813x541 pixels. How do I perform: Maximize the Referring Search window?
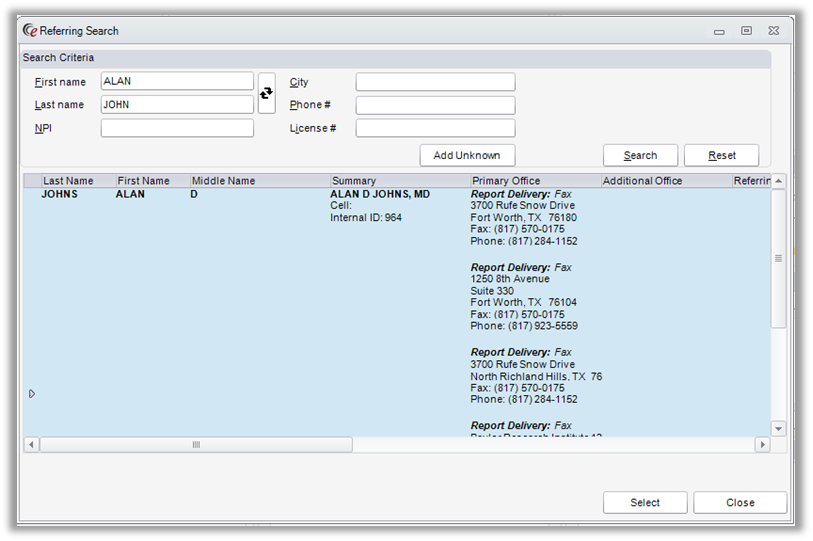tap(746, 31)
